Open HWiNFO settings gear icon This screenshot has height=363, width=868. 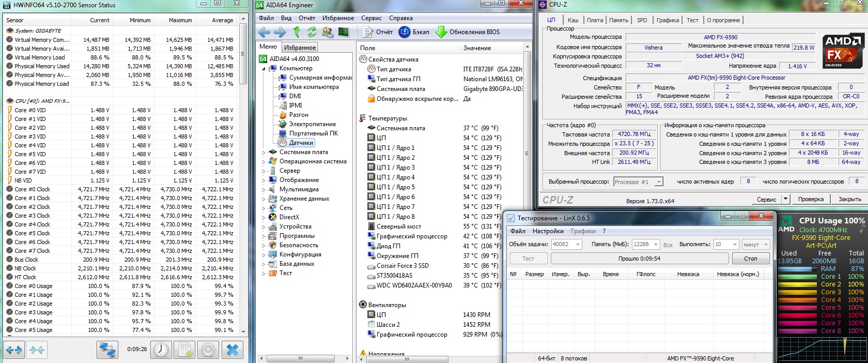tap(208, 350)
